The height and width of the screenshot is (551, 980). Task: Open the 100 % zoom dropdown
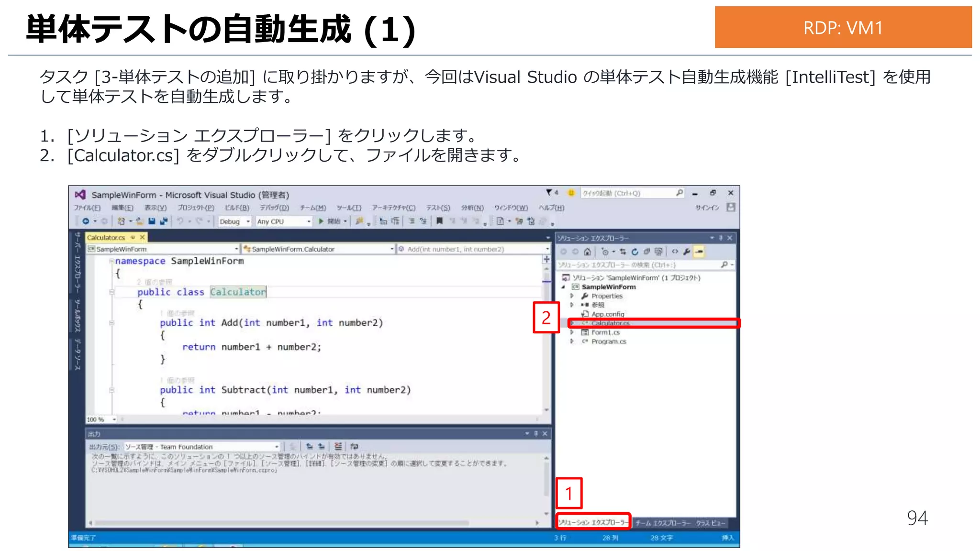click(x=101, y=419)
